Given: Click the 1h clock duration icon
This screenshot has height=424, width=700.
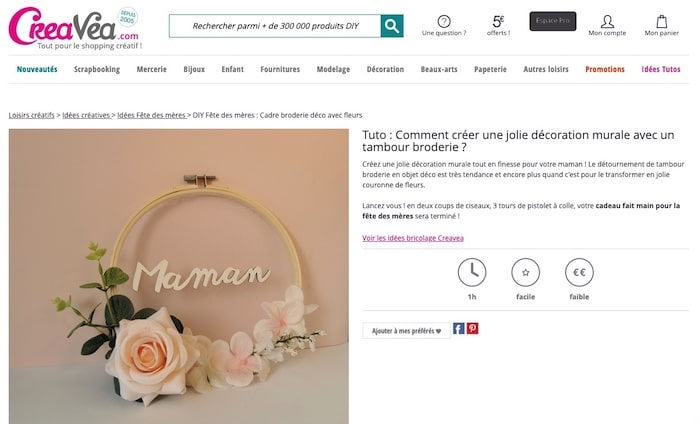Looking at the screenshot, I should [472, 273].
